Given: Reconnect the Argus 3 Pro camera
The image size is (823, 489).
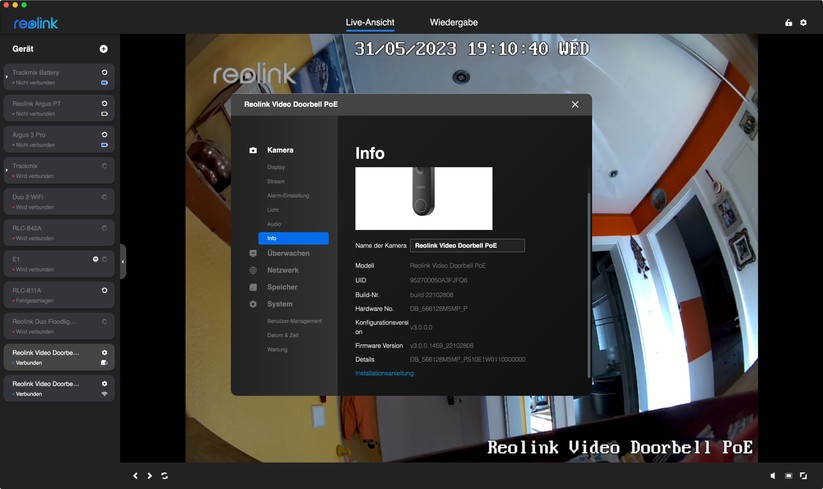Looking at the screenshot, I should (104, 135).
